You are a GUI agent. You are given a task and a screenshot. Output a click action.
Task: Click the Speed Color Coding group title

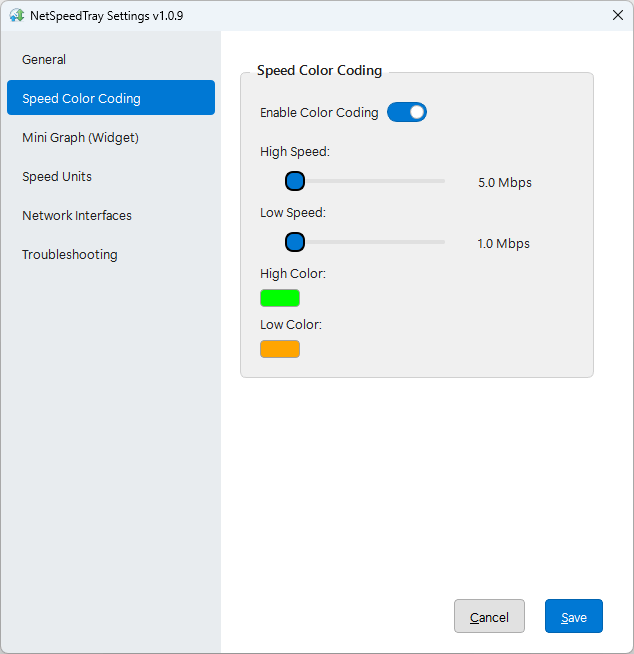[320, 70]
